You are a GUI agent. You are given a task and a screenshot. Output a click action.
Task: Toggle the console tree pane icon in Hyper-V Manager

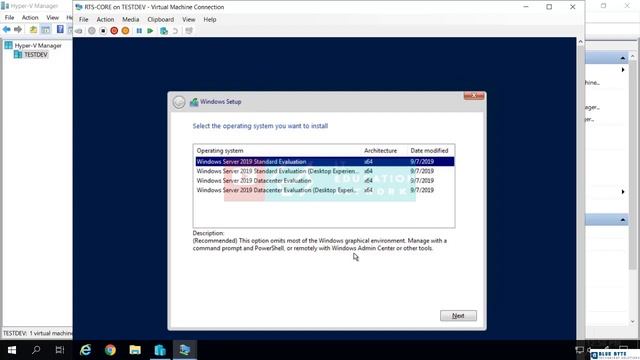pyautogui.click(x=46, y=29)
